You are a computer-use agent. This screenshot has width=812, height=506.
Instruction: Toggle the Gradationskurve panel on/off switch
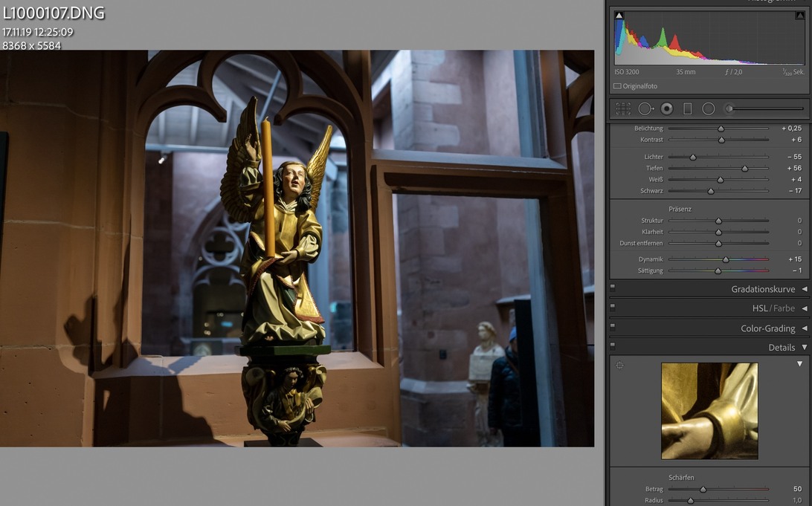coord(613,287)
